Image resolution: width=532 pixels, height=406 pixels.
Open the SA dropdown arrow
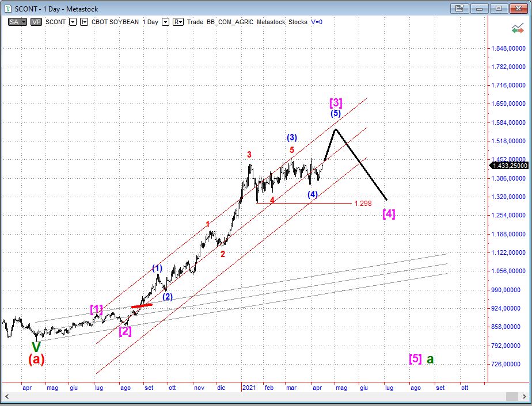pos(24,22)
